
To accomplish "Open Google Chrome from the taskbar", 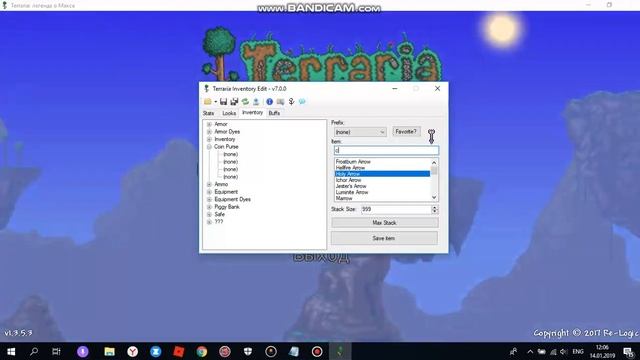I will pos(202,351).
